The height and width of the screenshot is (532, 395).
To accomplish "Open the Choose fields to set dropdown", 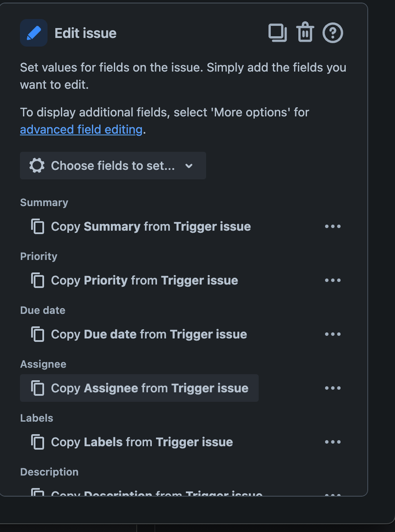I will [x=113, y=166].
